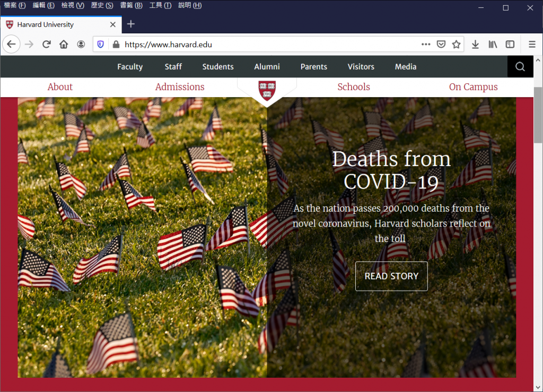Open page actions three-dot menu
Screen dimensions: 543x392
tap(426, 45)
